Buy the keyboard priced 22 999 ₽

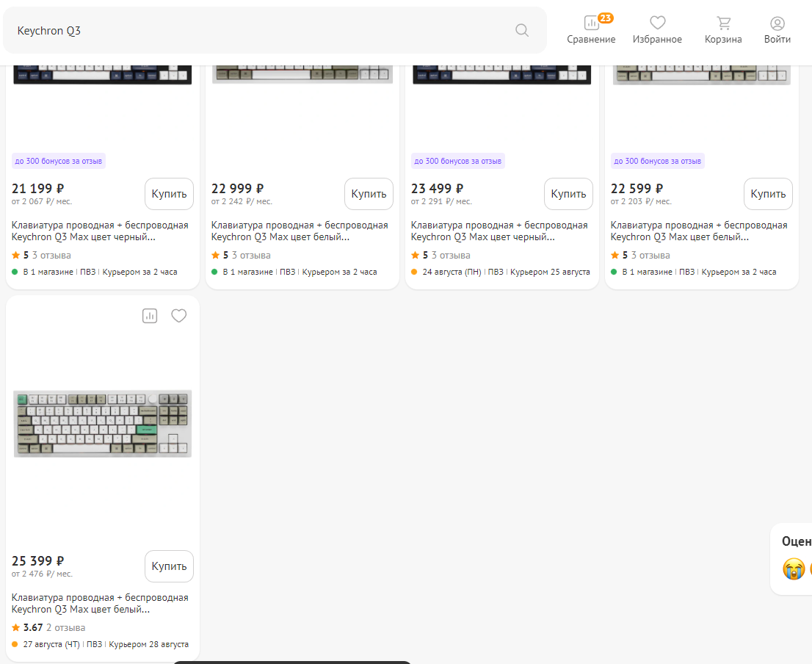tap(369, 194)
